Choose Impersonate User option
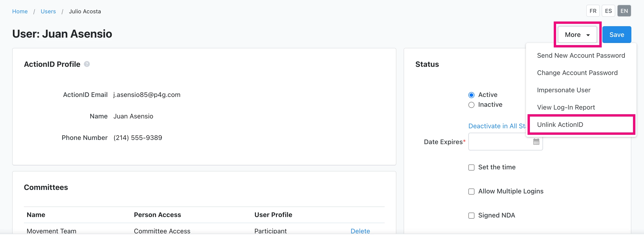The height and width of the screenshot is (235, 644). [564, 90]
